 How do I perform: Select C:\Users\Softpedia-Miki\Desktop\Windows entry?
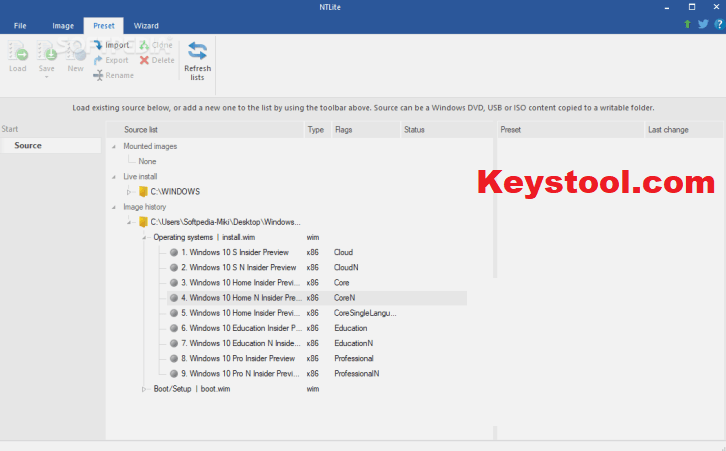click(x=225, y=222)
